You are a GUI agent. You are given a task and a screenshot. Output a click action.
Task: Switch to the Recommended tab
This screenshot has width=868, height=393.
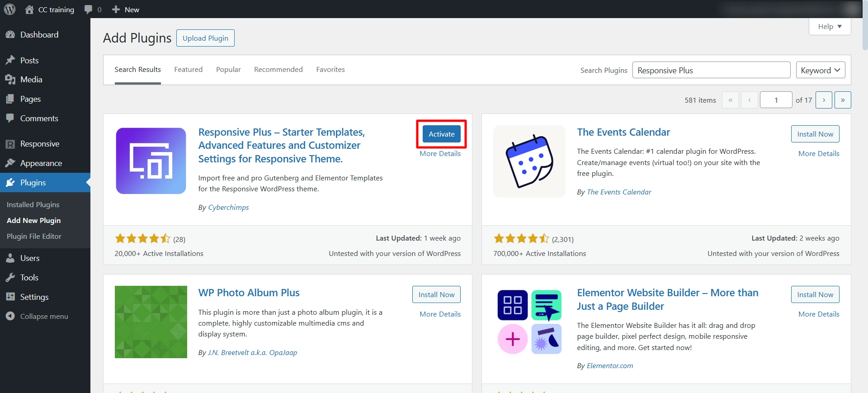pos(278,70)
